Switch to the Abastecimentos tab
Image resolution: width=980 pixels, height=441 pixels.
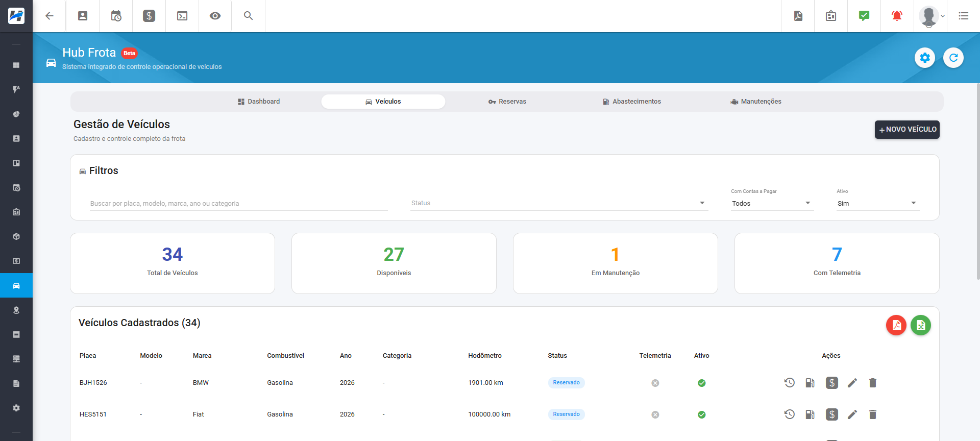(632, 102)
